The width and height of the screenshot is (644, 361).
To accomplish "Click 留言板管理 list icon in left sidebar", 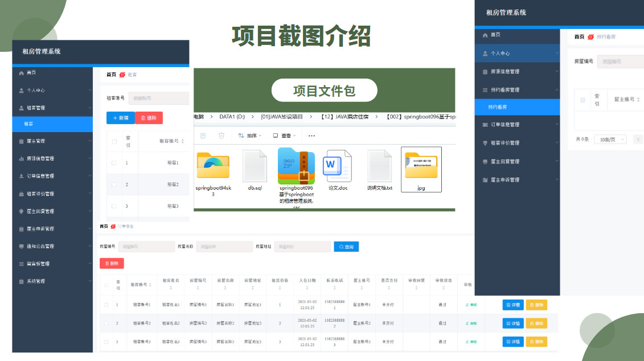I will point(22,264).
